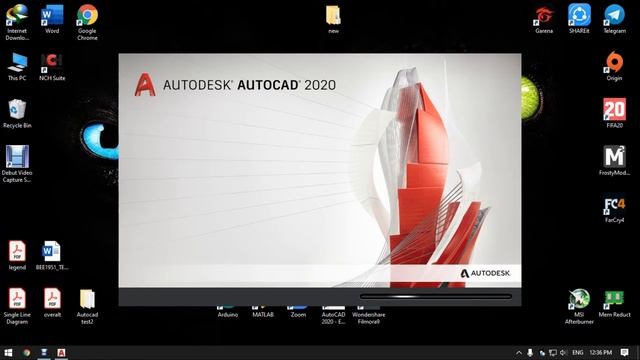Select the AutoCAD 2020 desktop shortcut
This screenshot has width=640, height=360.
click(333, 316)
